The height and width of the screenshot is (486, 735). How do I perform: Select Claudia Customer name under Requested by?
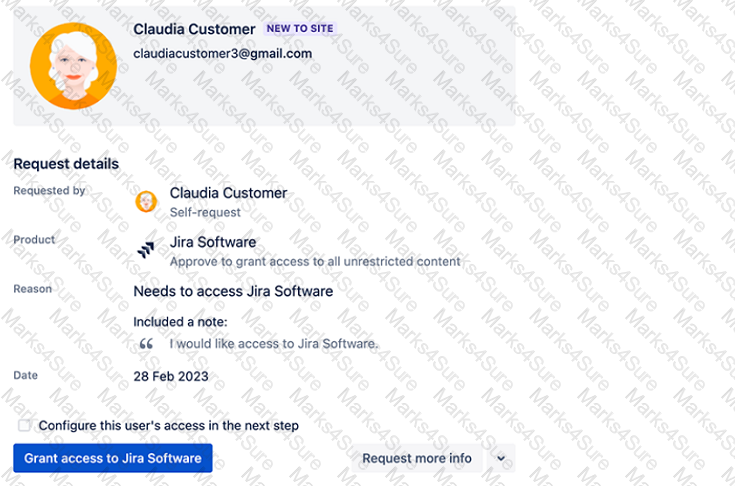228,193
